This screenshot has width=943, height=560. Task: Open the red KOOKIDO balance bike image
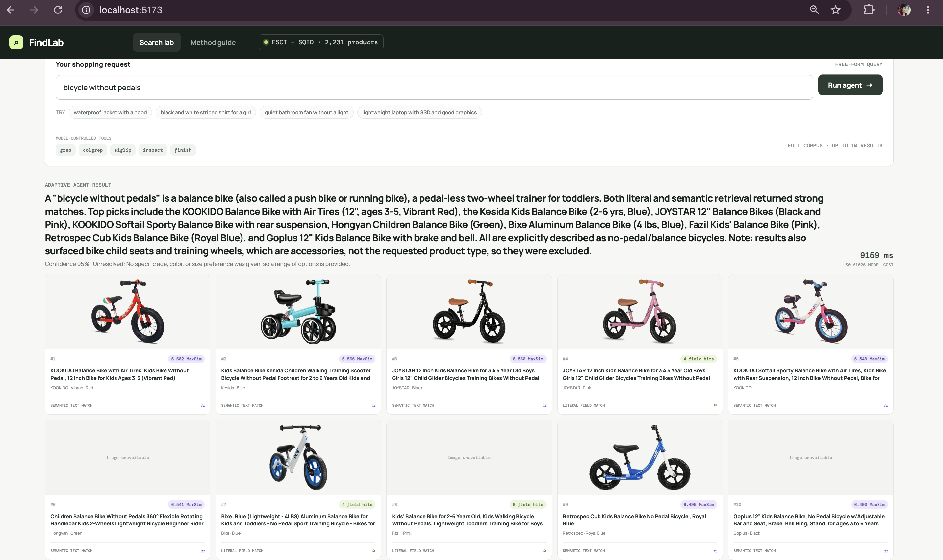pos(128,312)
